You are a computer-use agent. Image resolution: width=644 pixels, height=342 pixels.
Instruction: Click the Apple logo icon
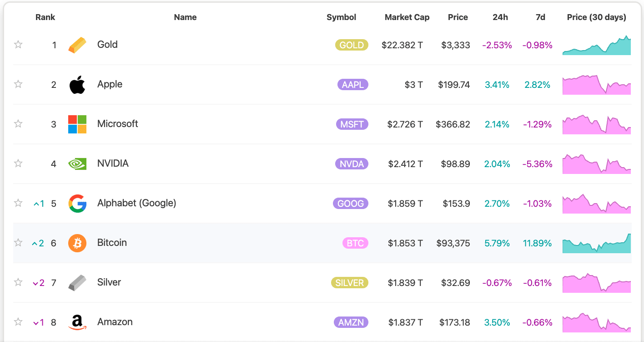tap(77, 85)
